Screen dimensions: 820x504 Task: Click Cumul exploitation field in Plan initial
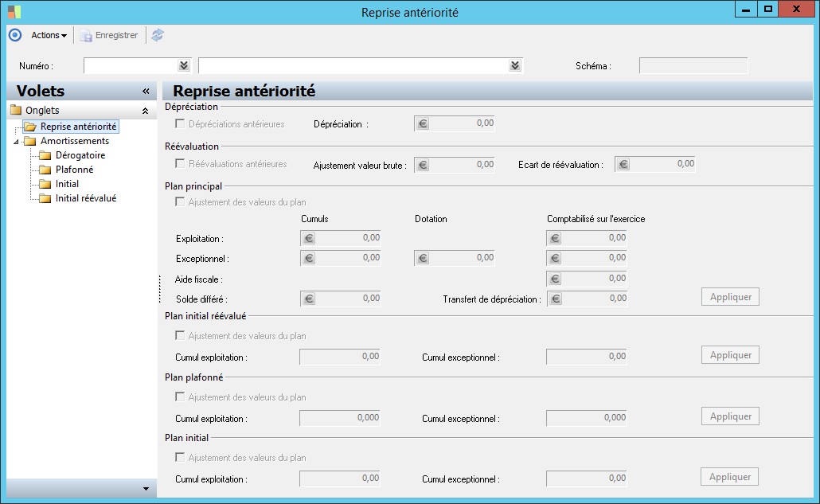tap(340, 479)
